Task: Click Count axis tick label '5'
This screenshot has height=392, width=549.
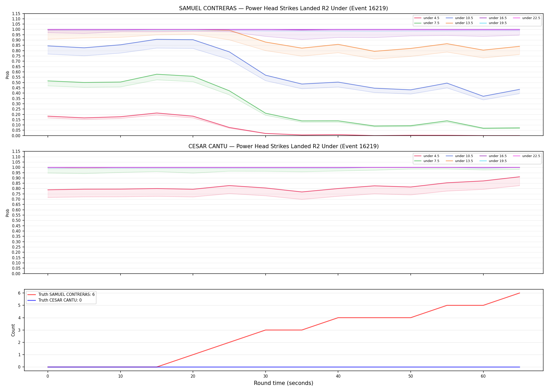Action: point(19,305)
